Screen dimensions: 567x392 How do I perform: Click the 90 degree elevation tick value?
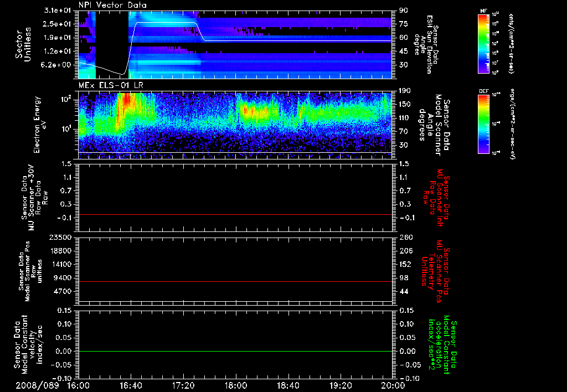click(x=403, y=10)
